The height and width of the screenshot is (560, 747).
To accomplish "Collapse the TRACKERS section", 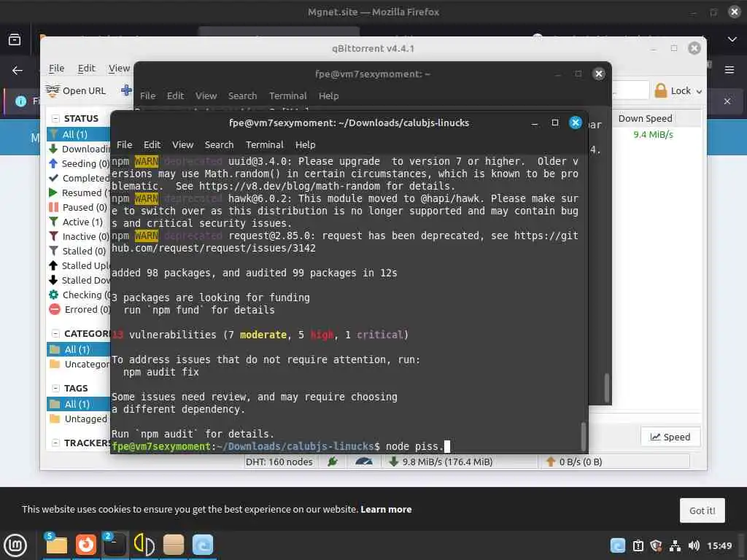I will pyautogui.click(x=55, y=443).
